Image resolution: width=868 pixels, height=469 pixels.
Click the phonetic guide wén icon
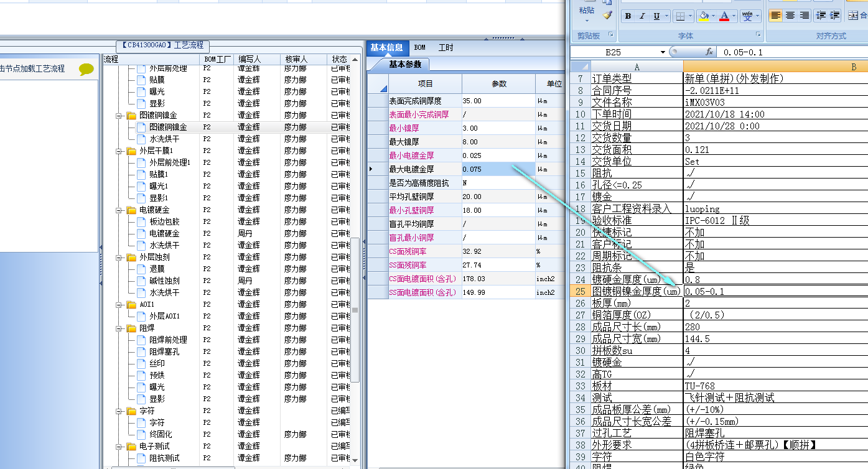747,16
